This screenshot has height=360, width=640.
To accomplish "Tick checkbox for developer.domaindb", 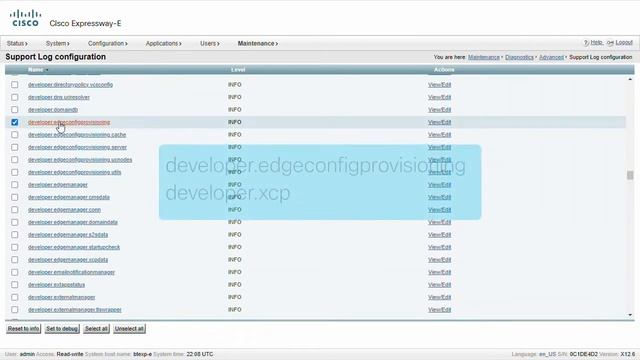I will 15,110.
